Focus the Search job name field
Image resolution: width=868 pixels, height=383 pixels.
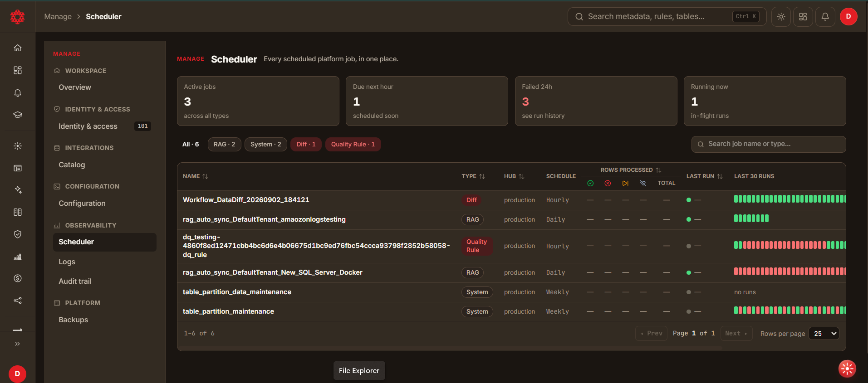pos(769,144)
